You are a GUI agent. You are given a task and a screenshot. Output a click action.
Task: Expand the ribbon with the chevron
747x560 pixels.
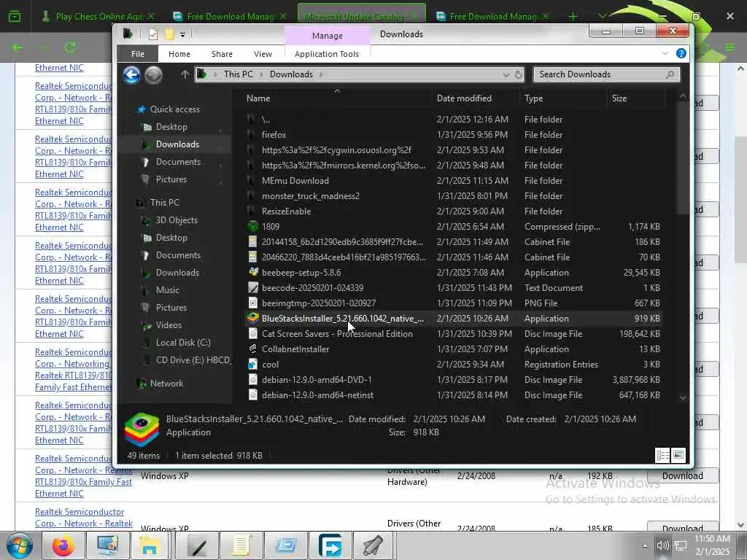click(x=665, y=53)
